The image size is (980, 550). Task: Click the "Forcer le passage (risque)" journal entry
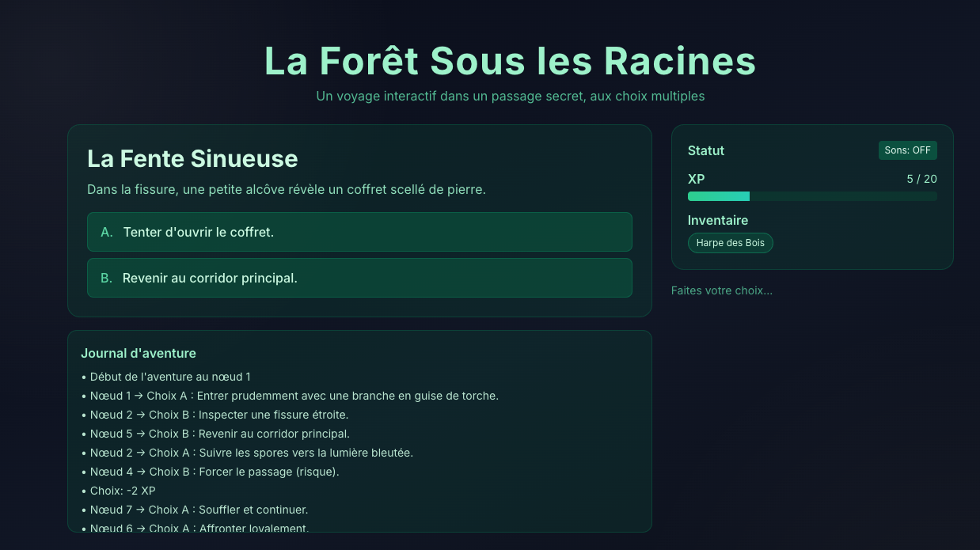pyautogui.click(x=214, y=472)
